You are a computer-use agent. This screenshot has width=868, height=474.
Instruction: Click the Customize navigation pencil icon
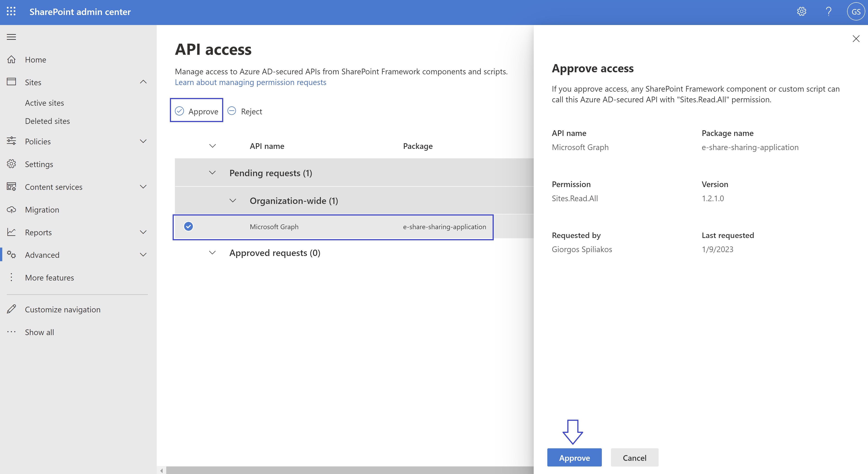click(11, 309)
